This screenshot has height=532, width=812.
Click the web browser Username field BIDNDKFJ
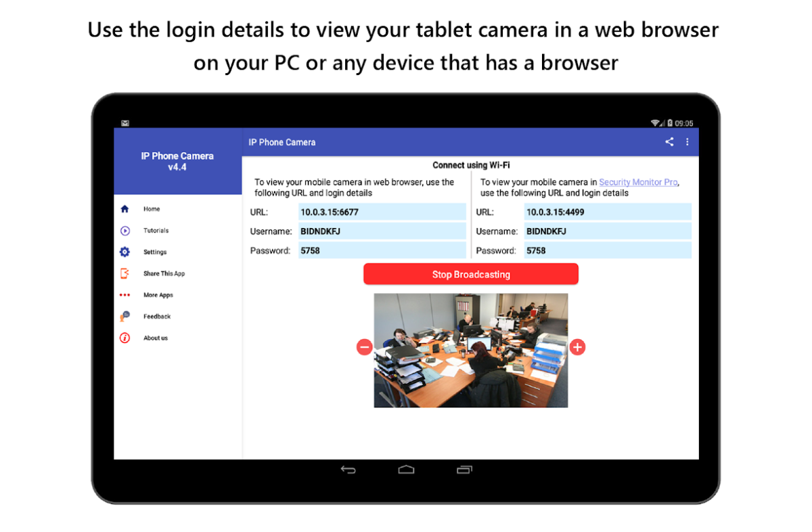click(x=382, y=231)
